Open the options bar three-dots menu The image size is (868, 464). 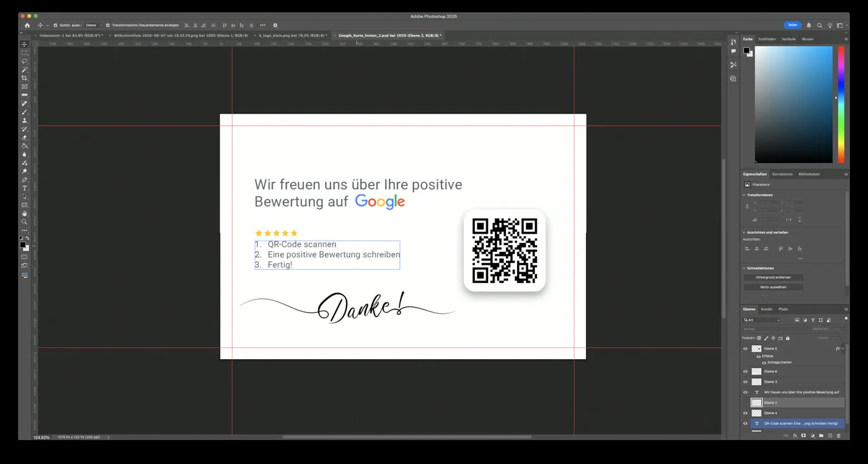tap(263, 25)
